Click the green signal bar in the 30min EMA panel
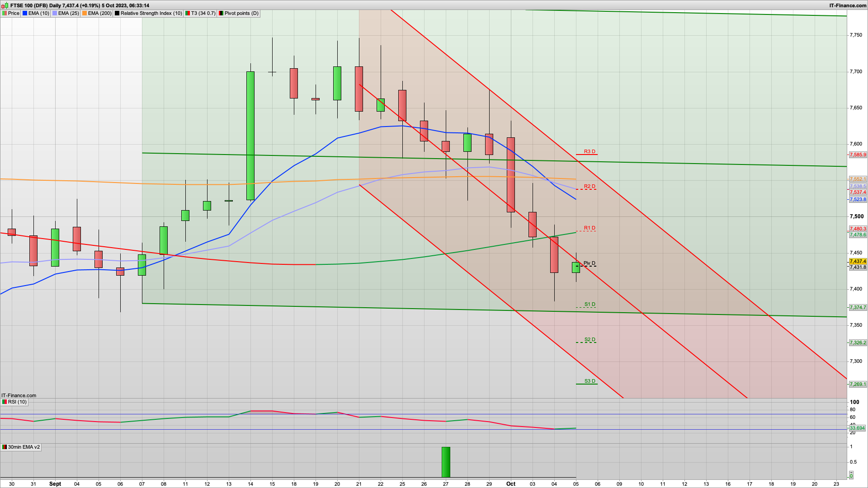868x488 pixels. coord(446,462)
